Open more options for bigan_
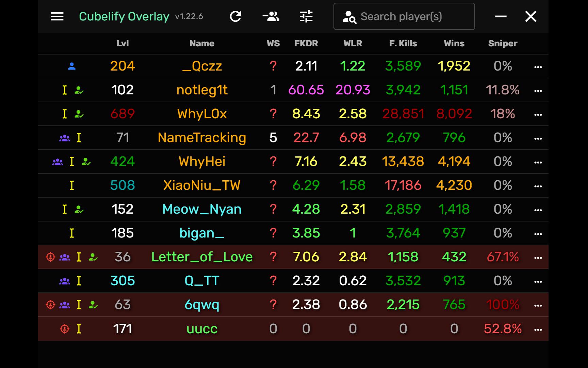The width and height of the screenshot is (588, 368). (538, 234)
